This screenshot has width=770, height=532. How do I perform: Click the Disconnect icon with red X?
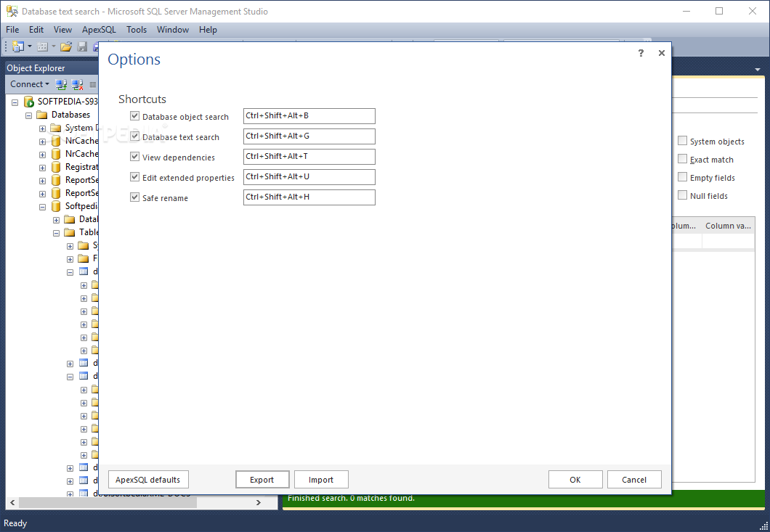click(x=77, y=84)
